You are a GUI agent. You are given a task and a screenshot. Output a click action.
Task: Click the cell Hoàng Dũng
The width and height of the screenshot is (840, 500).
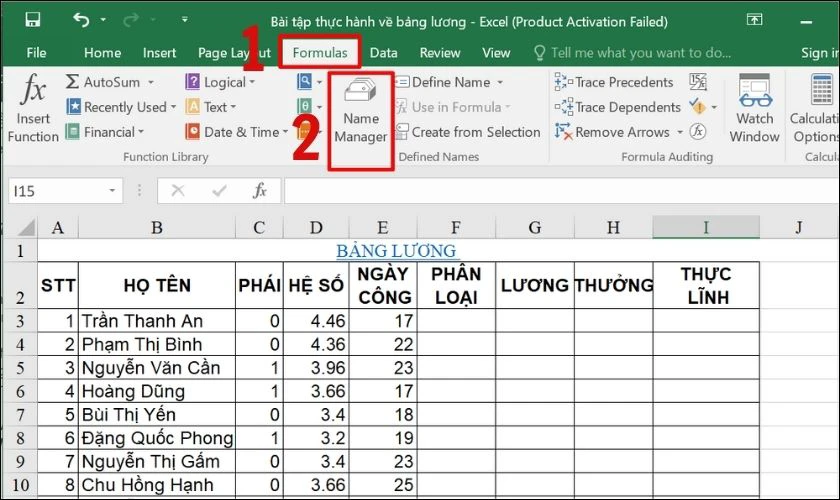[157, 391]
